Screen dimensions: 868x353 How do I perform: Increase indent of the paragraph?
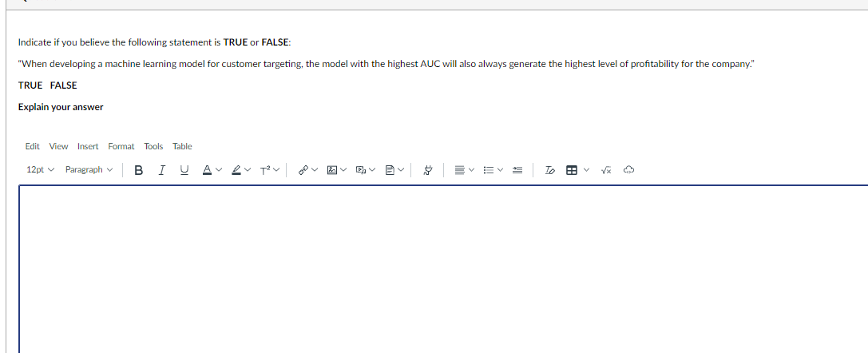517,170
